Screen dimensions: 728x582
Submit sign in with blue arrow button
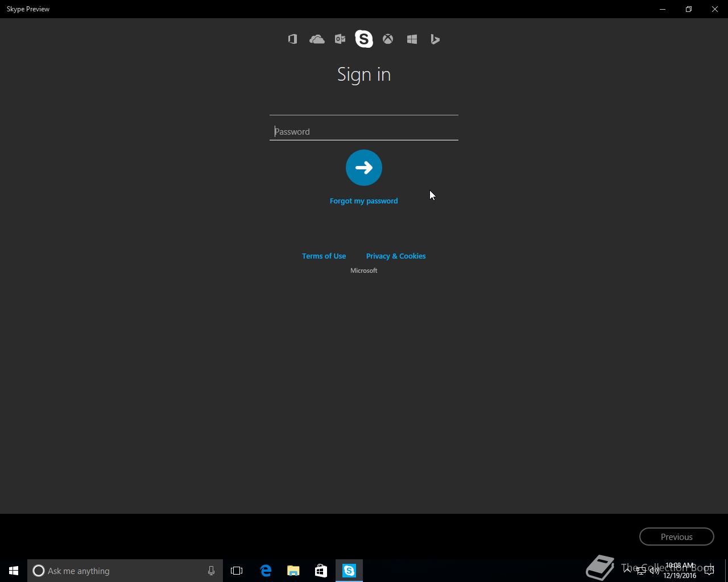(364, 168)
